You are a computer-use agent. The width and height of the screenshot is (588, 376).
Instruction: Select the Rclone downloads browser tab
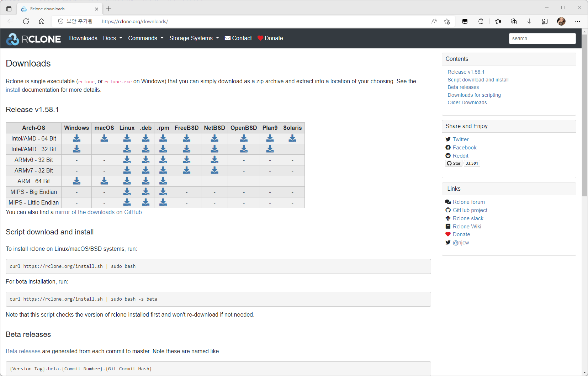click(x=60, y=9)
